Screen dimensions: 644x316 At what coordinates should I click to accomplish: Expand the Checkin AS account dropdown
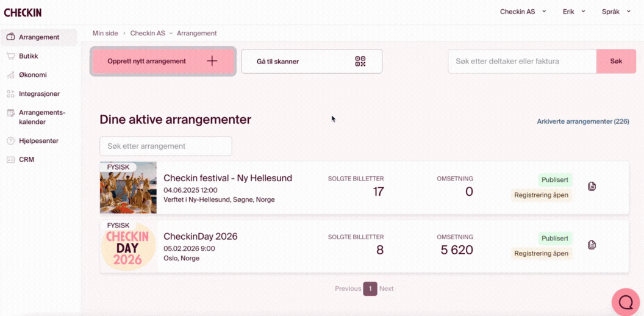[x=523, y=12]
